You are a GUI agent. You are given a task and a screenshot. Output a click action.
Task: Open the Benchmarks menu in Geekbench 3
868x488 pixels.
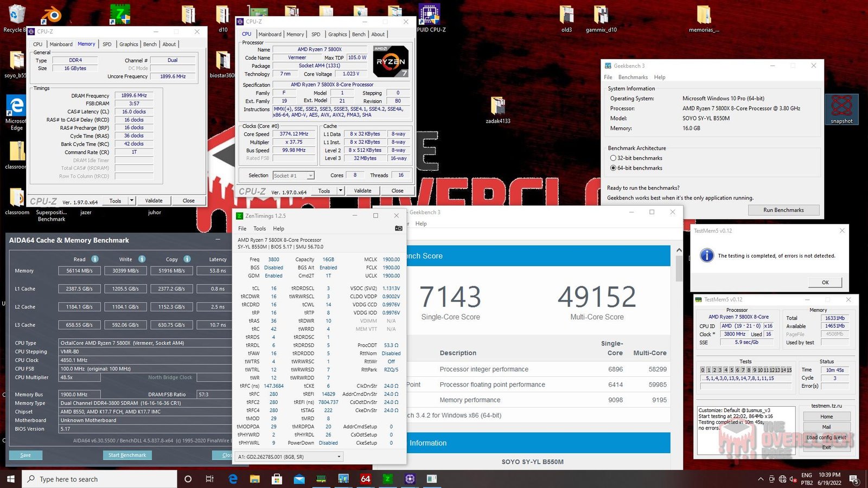click(633, 77)
